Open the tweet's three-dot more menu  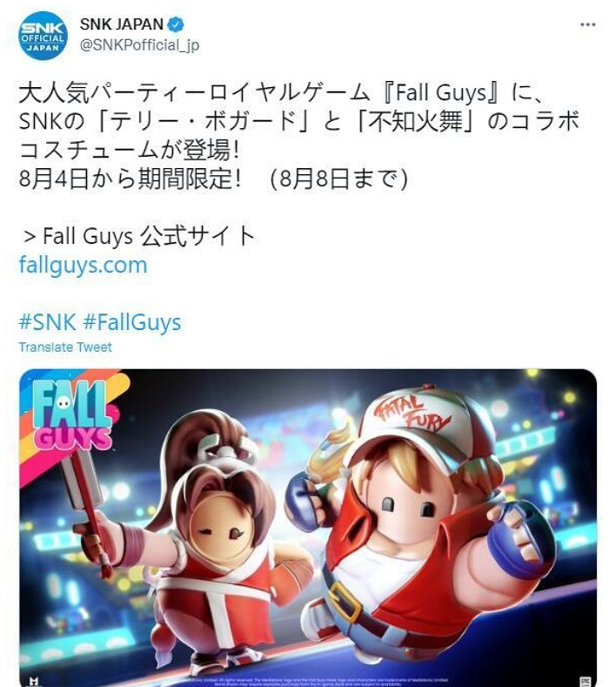pos(587,24)
